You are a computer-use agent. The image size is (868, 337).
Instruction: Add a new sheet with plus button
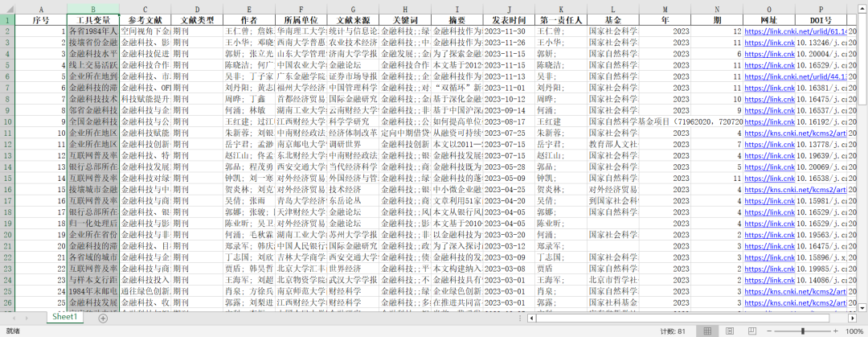[x=103, y=319]
